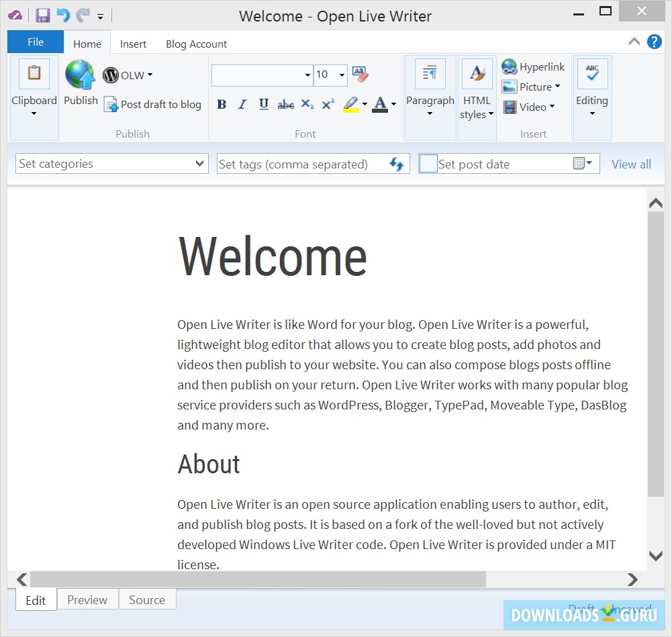Click the superscript formatting icon
Image resolution: width=672 pixels, height=637 pixels.
[327, 105]
